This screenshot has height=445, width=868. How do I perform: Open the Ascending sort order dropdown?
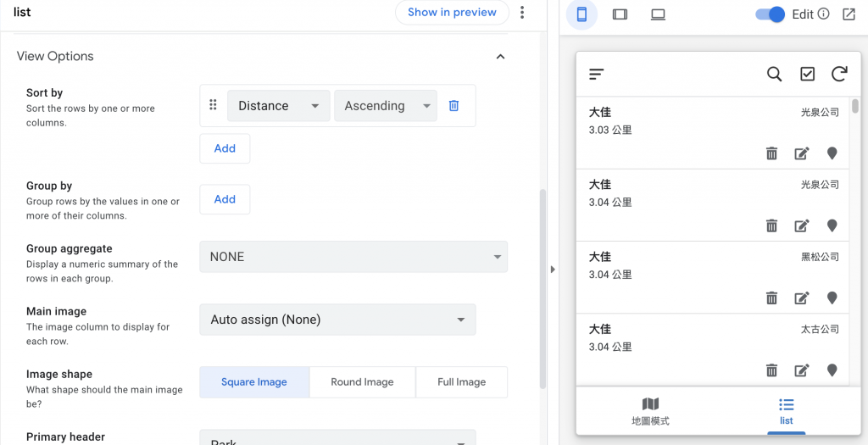pos(385,106)
